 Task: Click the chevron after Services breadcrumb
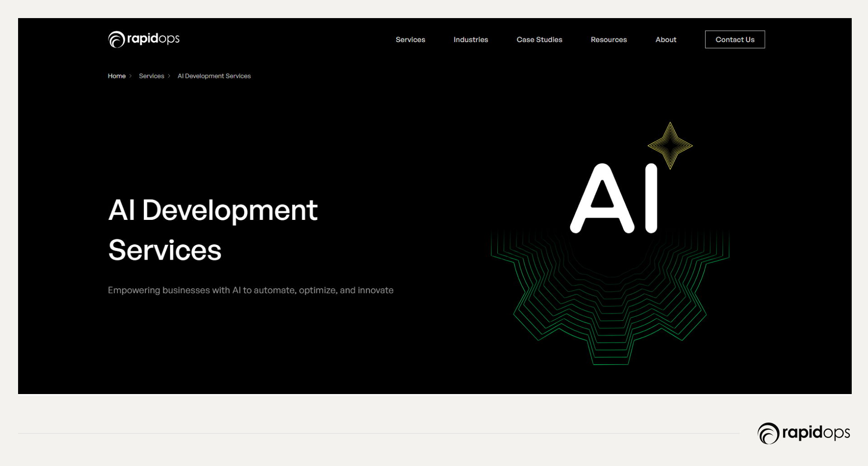point(169,76)
